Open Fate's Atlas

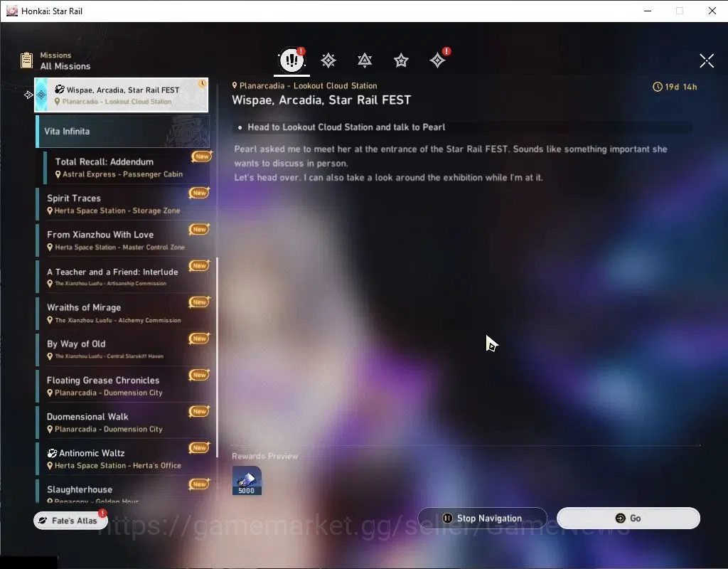pyautogui.click(x=70, y=520)
